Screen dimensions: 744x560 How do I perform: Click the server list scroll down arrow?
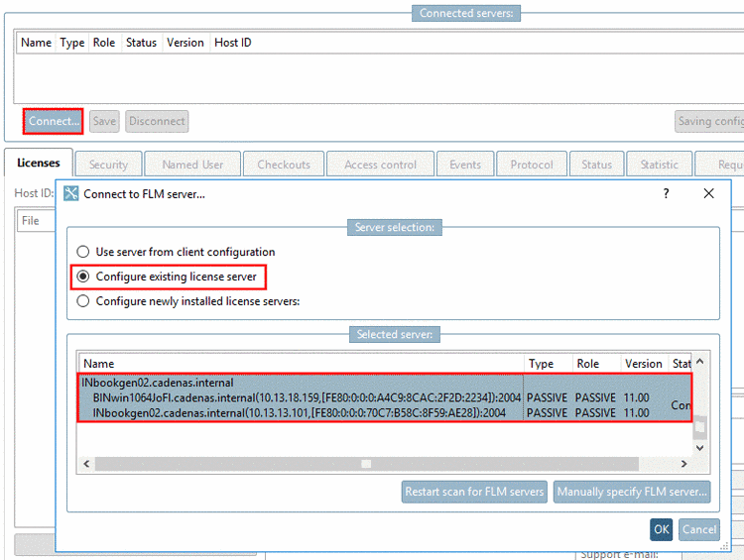[x=700, y=448]
